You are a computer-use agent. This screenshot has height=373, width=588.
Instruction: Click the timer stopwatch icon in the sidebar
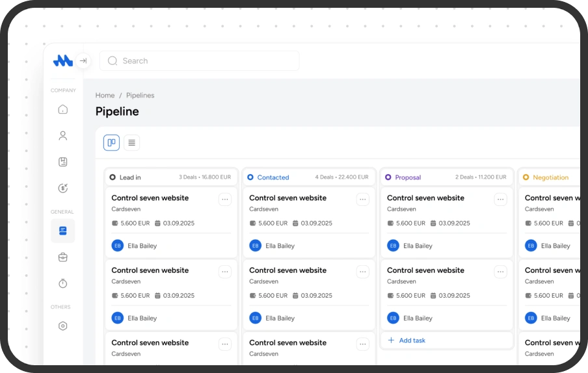coord(63,284)
